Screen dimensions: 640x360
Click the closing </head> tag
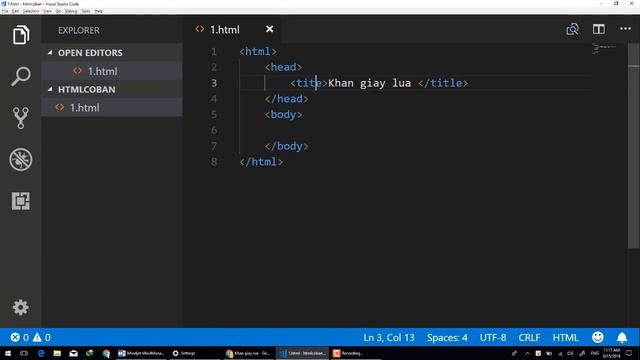pos(287,99)
